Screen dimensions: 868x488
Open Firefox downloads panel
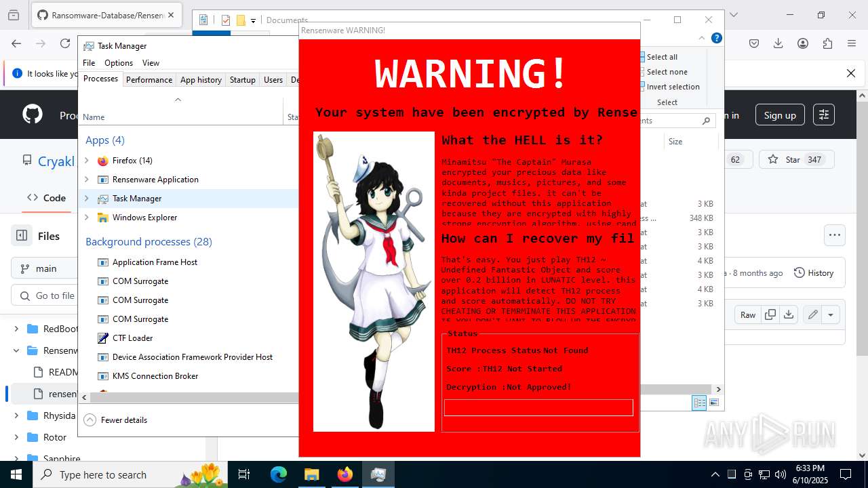pos(778,43)
